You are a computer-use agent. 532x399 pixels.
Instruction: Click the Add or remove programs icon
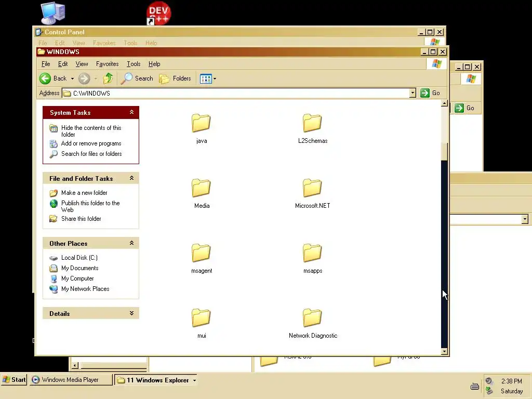pyautogui.click(x=54, y=143)
